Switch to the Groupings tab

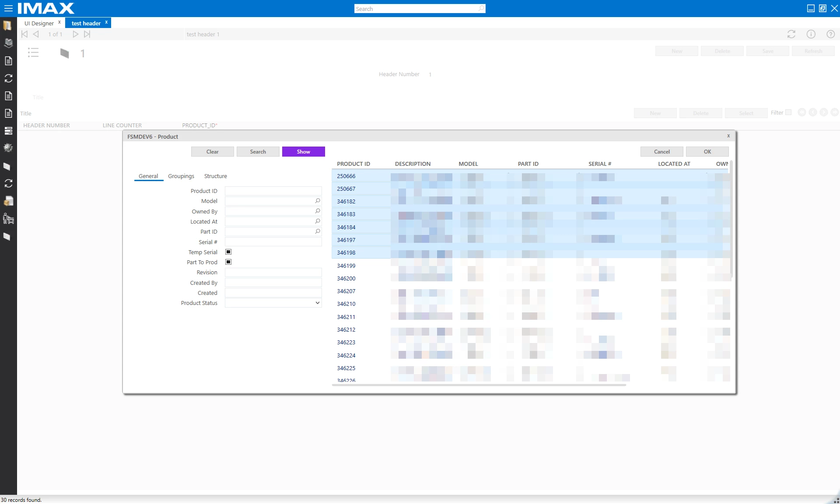tap(181, 176)
